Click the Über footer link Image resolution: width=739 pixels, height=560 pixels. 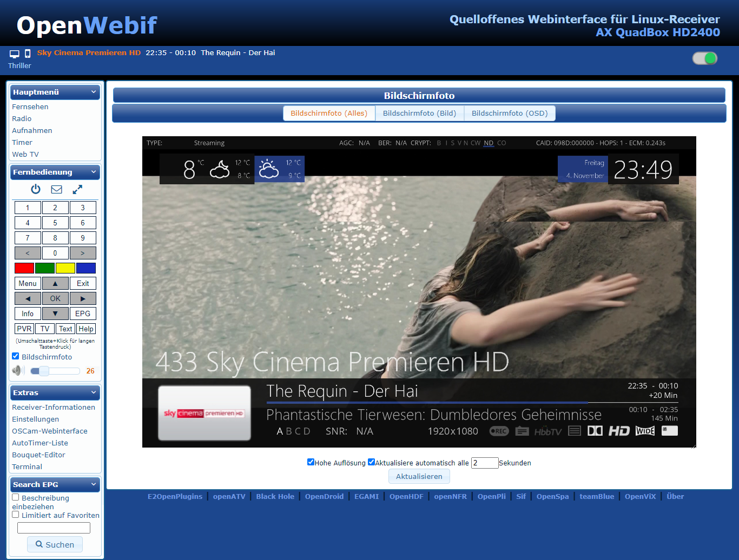tap(675, 496)
